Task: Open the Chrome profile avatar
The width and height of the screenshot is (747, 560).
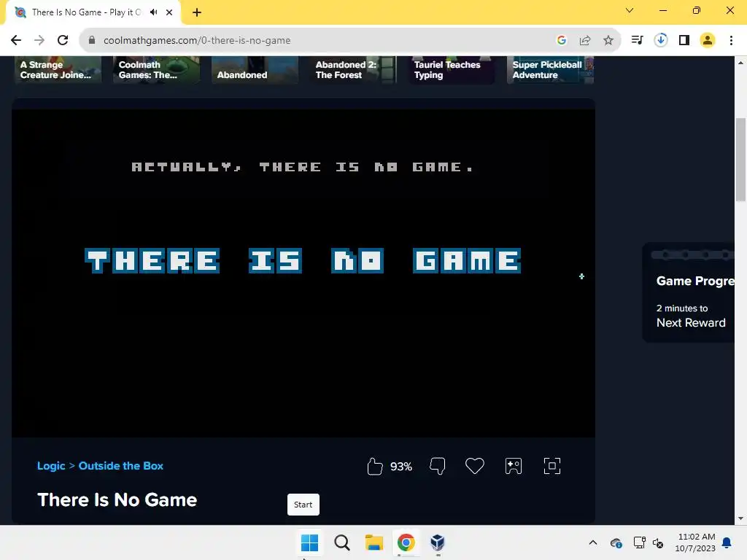Action: pos(708,40)
